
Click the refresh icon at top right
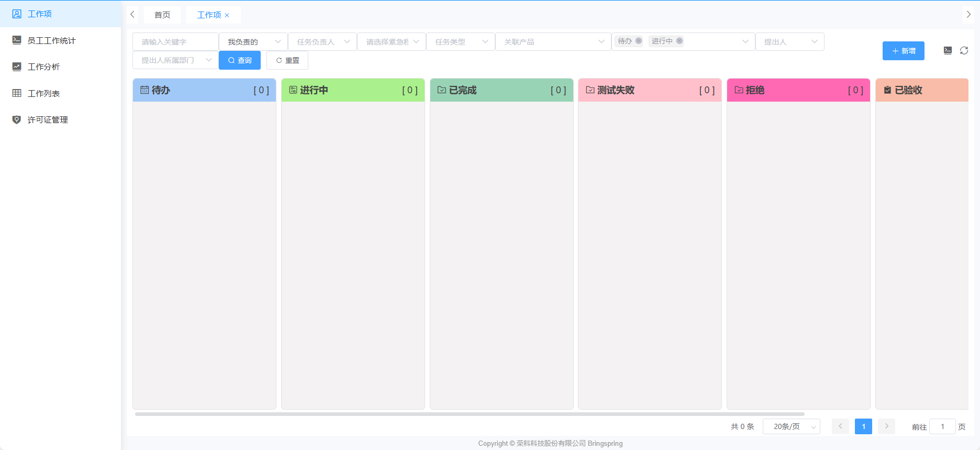tap(964, 51)
